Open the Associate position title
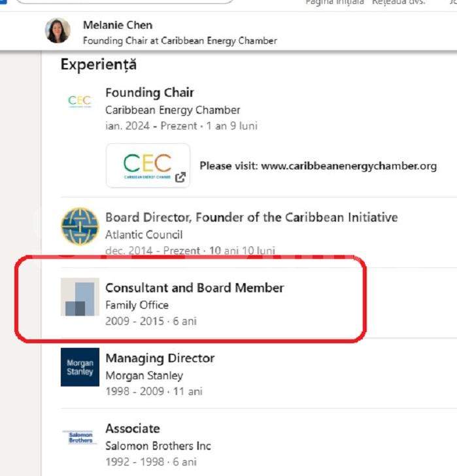 (x=133, y=428)
